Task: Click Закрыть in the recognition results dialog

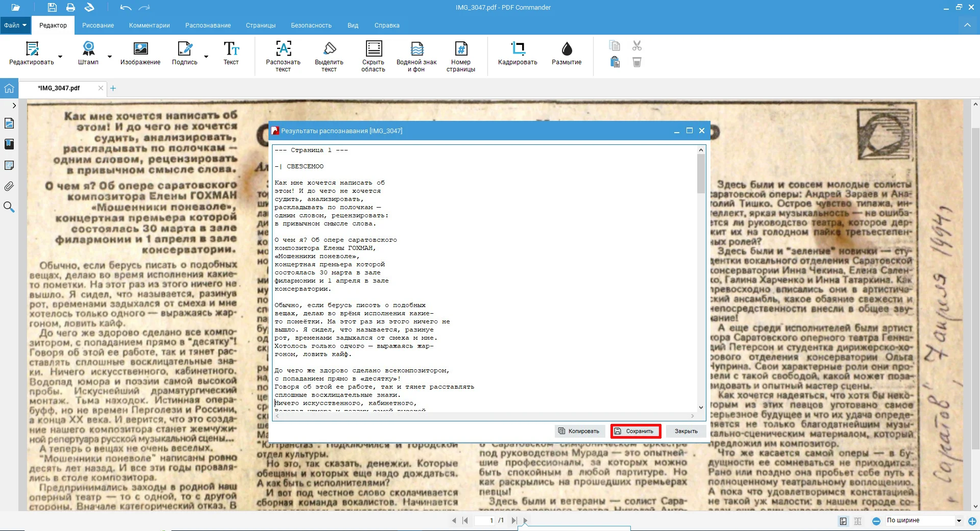Action: tap(686, 431)
